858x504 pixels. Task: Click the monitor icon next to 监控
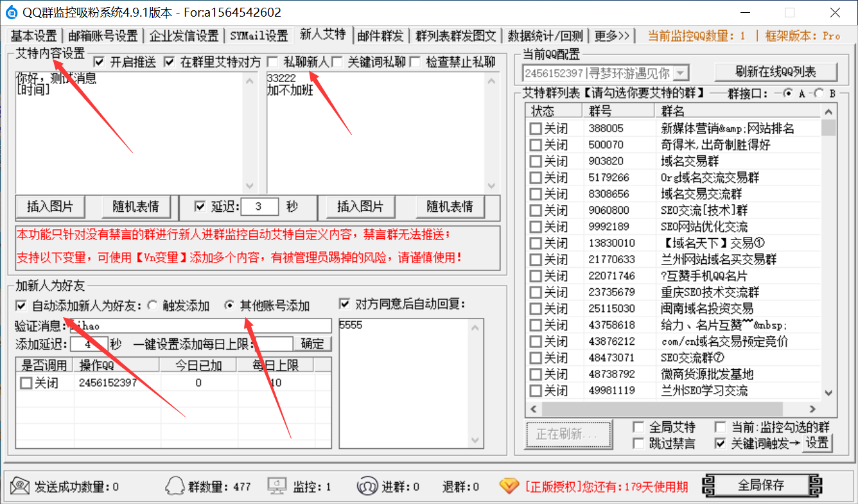(x=277, y=486)
